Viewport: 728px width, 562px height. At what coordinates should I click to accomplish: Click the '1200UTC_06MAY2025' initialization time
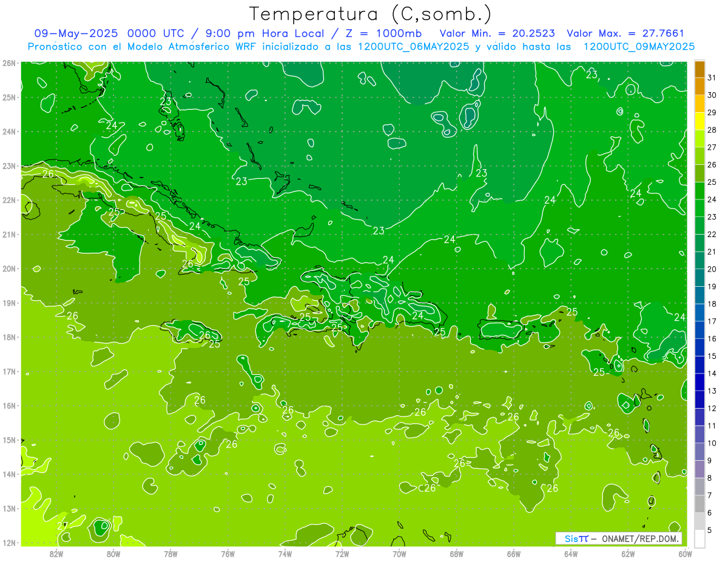413,46
